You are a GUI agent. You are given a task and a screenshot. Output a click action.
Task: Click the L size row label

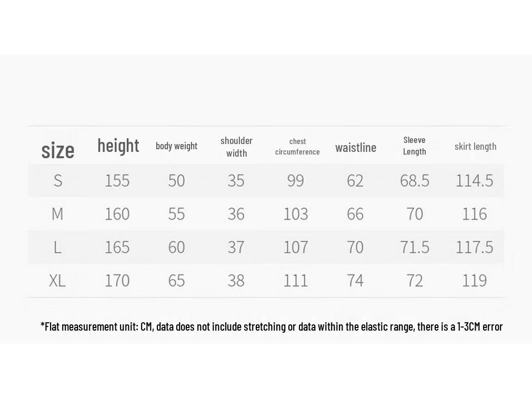57,247
